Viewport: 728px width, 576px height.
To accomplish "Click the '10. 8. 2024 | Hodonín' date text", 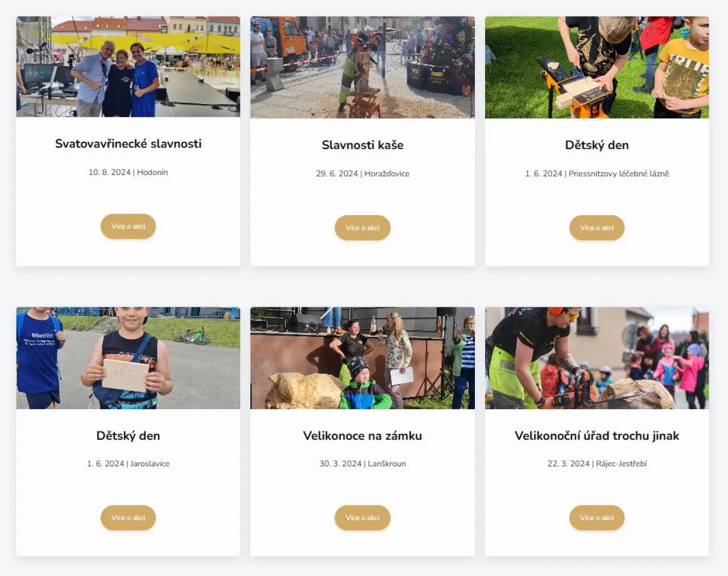I will (x=128, y=172).
